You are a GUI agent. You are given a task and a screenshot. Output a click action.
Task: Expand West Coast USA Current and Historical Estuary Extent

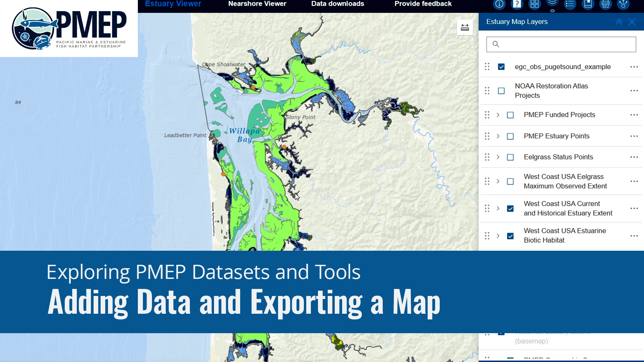pos(498,208)
